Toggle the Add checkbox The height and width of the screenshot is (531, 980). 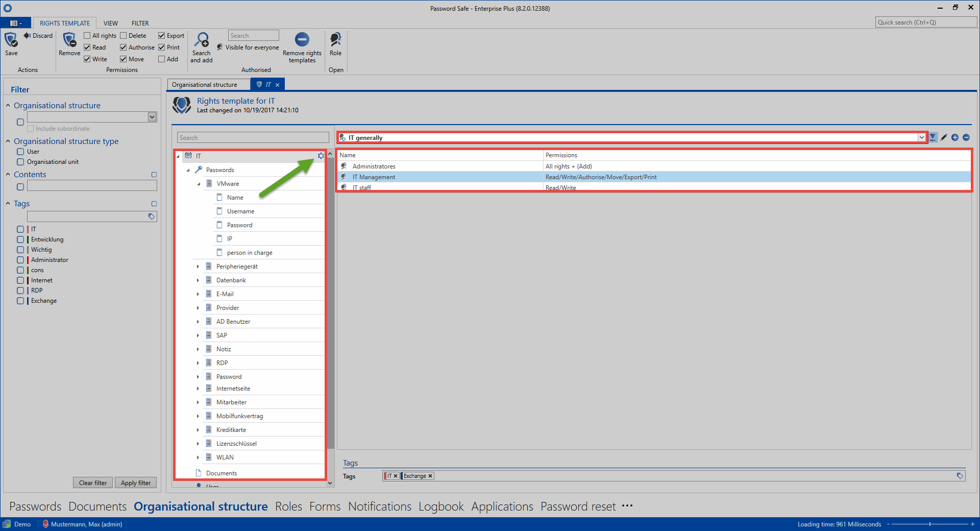point(162,59)
